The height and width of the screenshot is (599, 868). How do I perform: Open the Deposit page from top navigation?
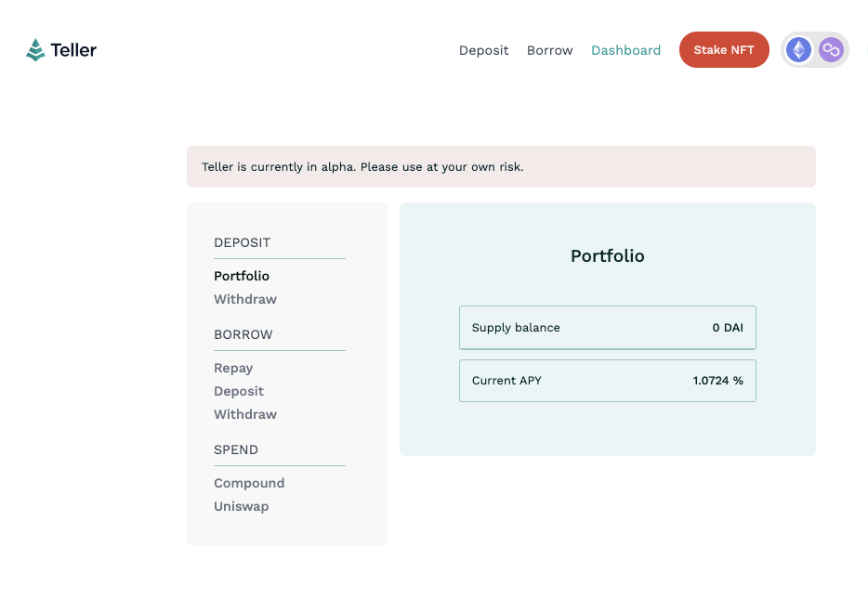click(483, 50)
